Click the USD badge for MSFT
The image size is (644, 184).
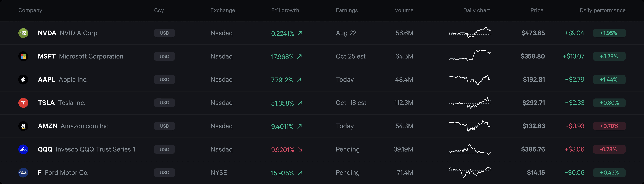(x=164, y=56)
